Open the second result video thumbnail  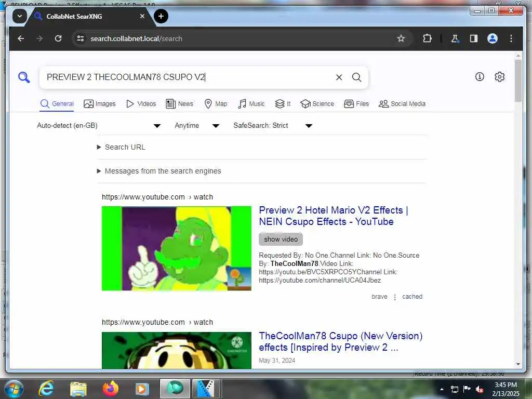(x=177, y=351)
